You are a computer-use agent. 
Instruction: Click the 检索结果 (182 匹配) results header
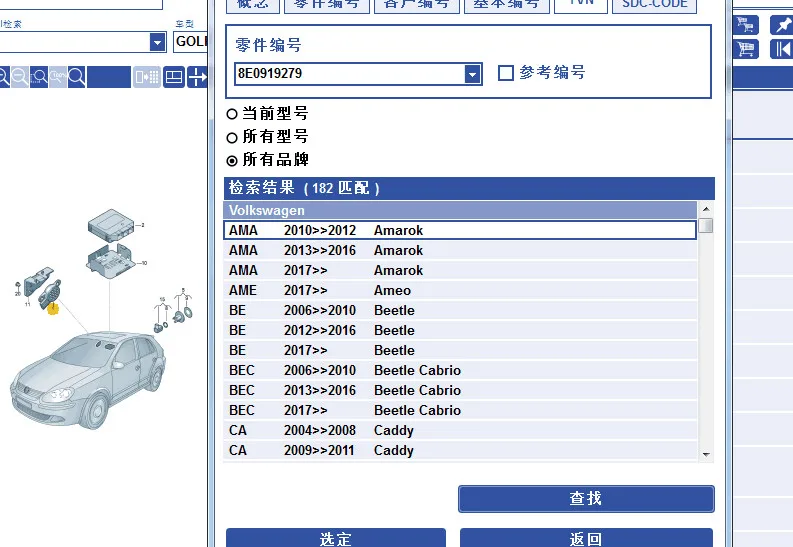[469, 188]
